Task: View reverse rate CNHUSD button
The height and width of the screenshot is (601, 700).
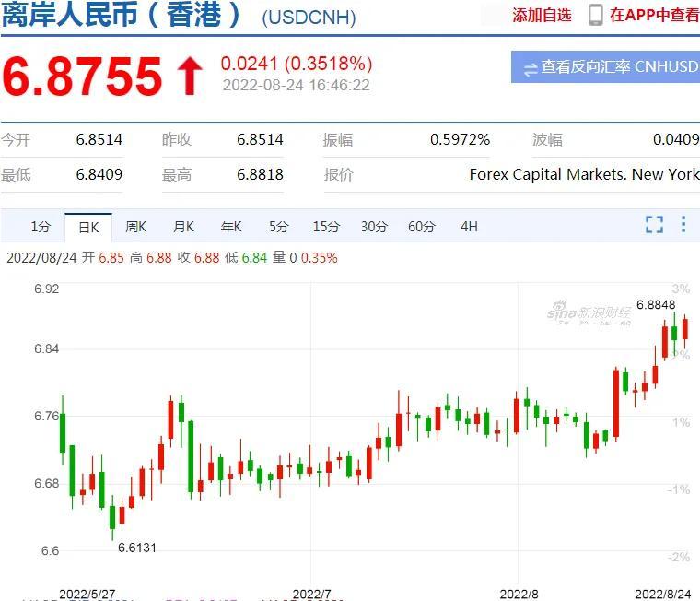Action: coord(605,67)
